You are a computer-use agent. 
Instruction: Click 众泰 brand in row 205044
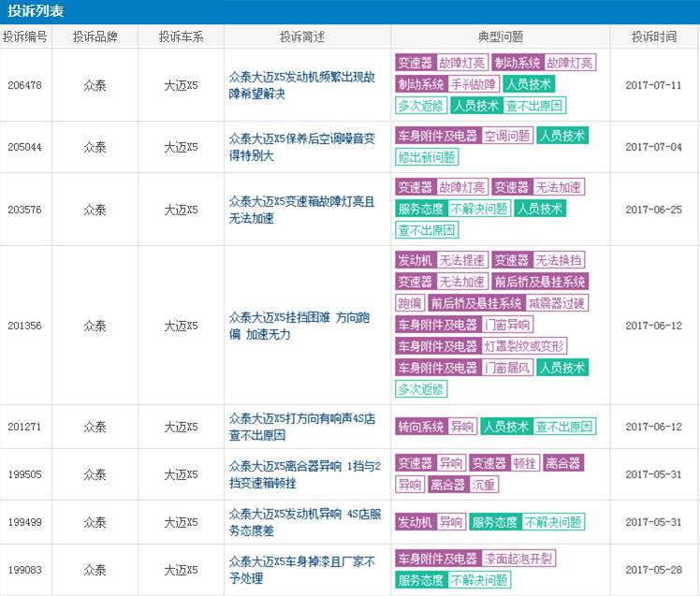pyautogui.click(x=95, y=147)
